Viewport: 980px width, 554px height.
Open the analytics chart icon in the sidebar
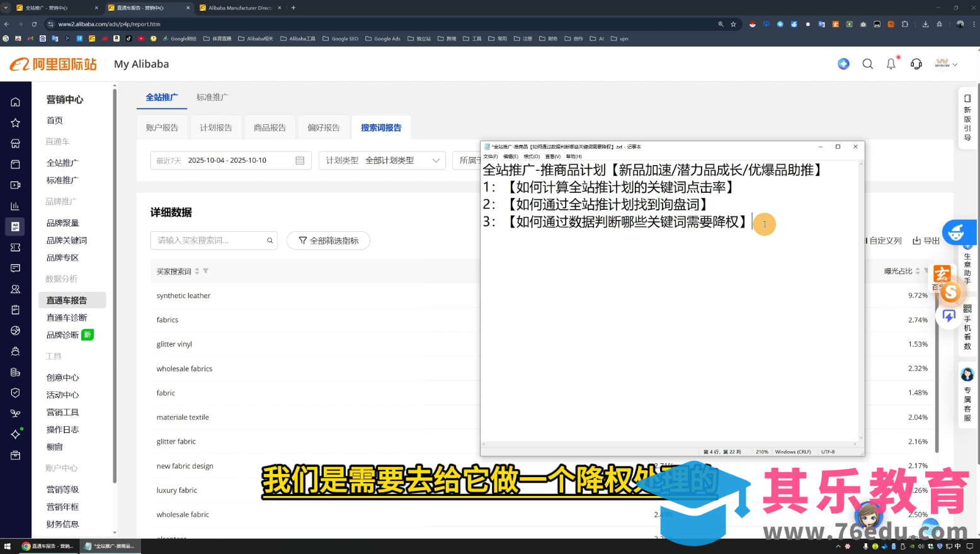[15, 206]
